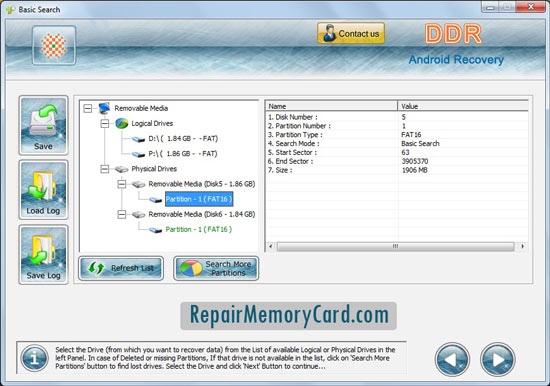Select highlighted Partition - 1 under Disk5
Screen dimensions: 550x386
pyautogui.click(x=199, y=199)
